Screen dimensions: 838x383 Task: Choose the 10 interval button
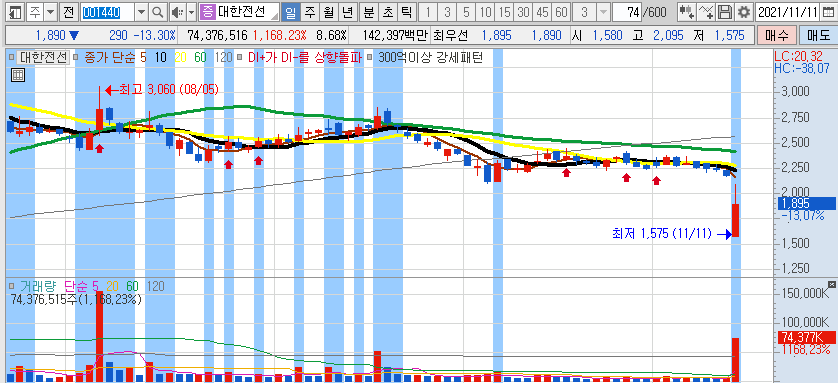click(486, 12)
